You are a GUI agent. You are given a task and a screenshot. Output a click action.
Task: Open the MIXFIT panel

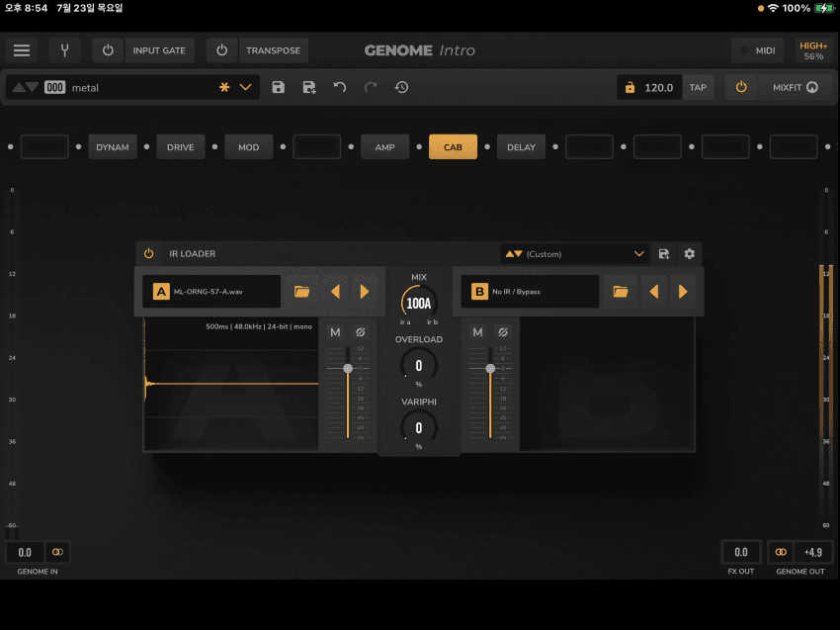pos(796,87)
